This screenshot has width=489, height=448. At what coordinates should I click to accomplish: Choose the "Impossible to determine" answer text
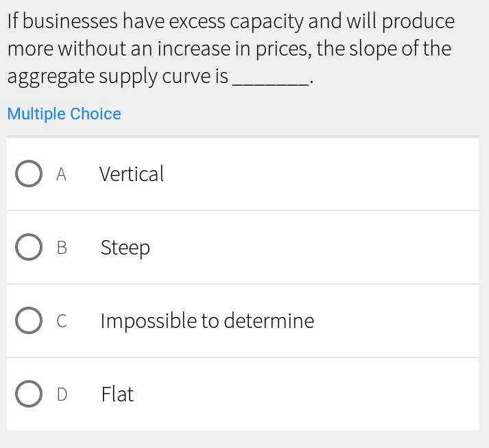click(x=207, y=320)
